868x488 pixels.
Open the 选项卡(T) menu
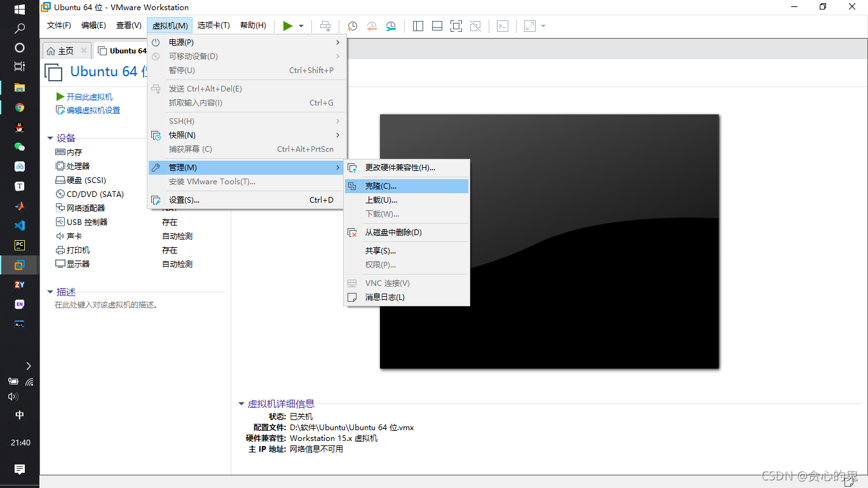214,25
